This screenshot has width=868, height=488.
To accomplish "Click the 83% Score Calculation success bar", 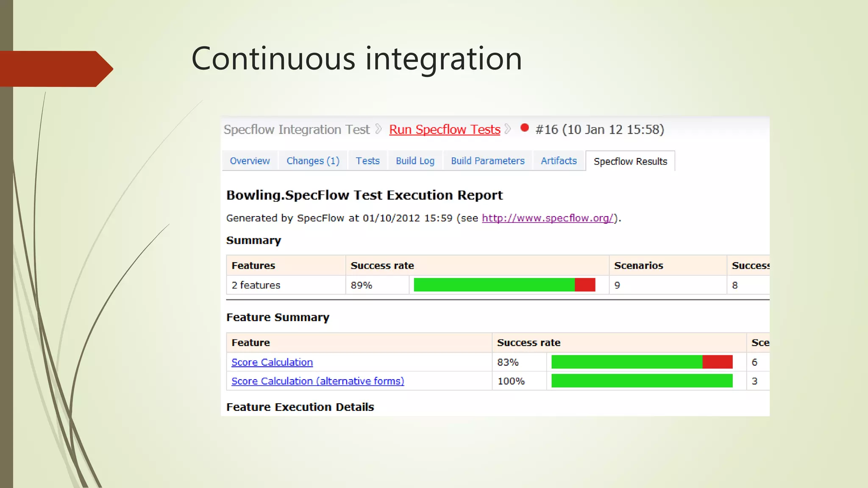I will (642, 362).
